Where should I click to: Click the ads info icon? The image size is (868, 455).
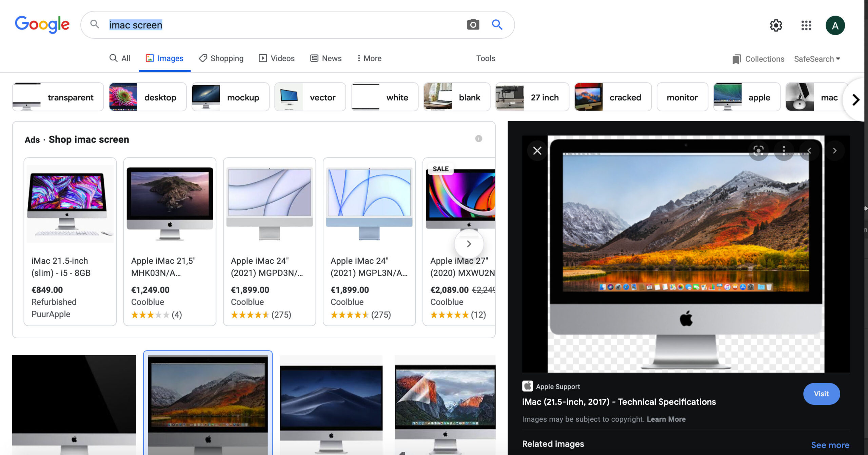478,138
